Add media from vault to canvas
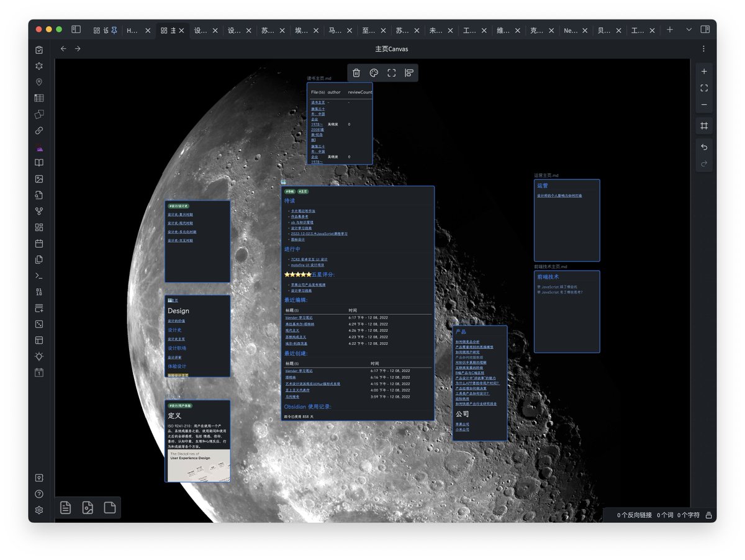The image size is (745, 560). 110,508
